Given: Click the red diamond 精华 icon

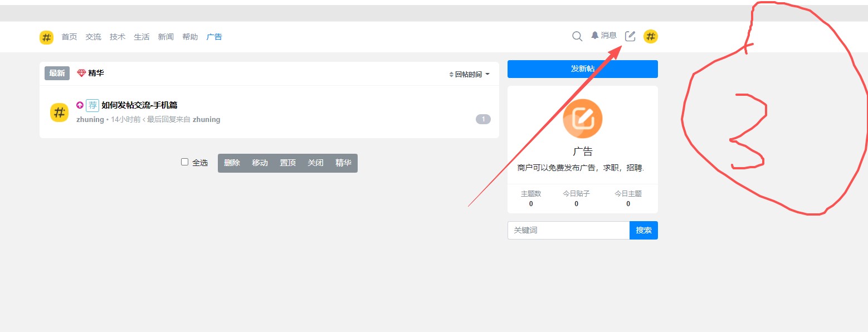Looking at the screenshot, I should 82,74.
